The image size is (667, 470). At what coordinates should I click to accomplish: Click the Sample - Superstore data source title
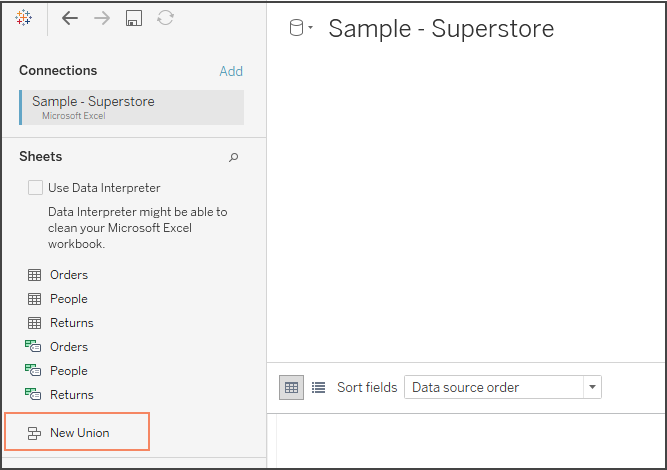[441, 28]
